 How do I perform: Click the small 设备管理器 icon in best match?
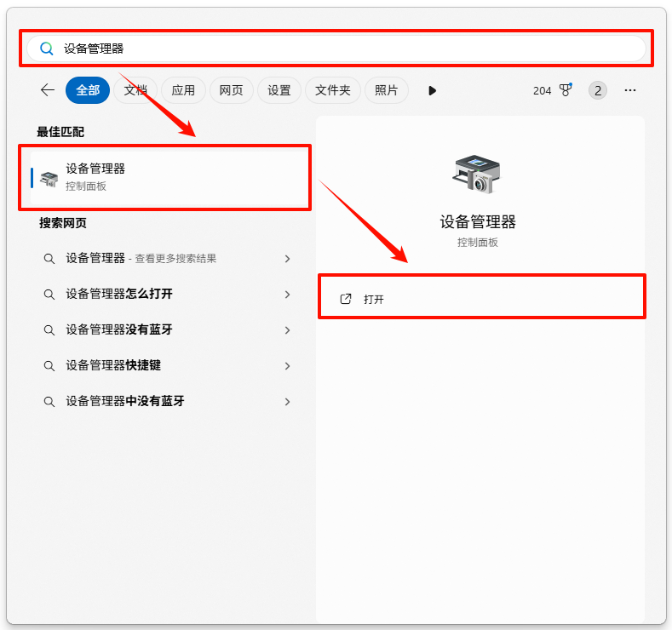(49, 178)
